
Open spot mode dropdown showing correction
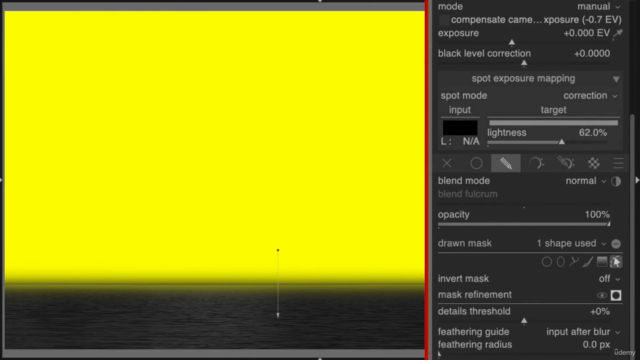[590, 96]
